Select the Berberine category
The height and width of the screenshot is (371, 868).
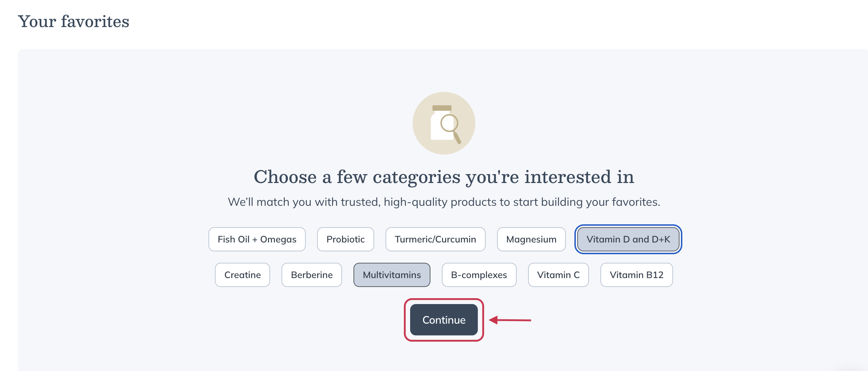click(x=311, y=275)
